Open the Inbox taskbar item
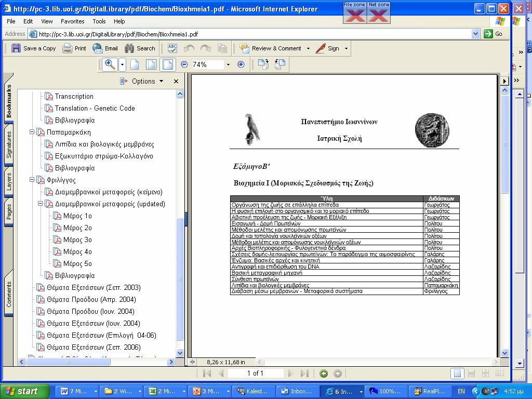This screenshot has width=532, height=399. pos(297,391)
